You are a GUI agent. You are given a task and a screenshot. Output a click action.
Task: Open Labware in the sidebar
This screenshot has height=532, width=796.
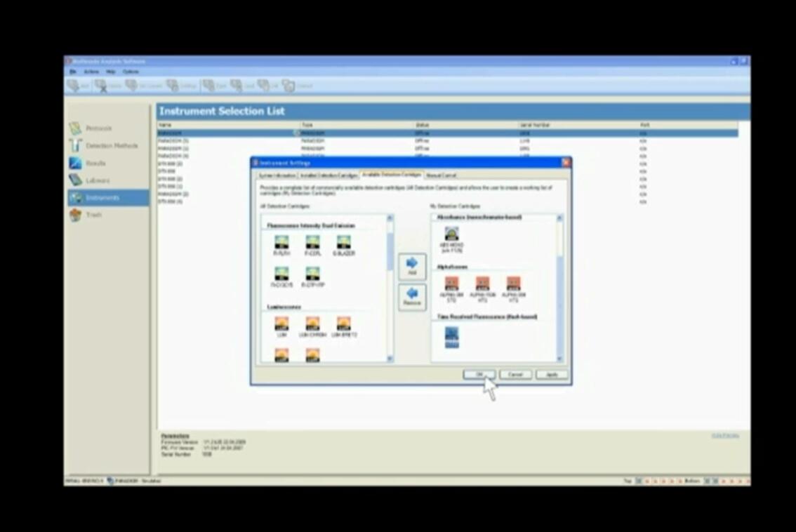[91, 180]
